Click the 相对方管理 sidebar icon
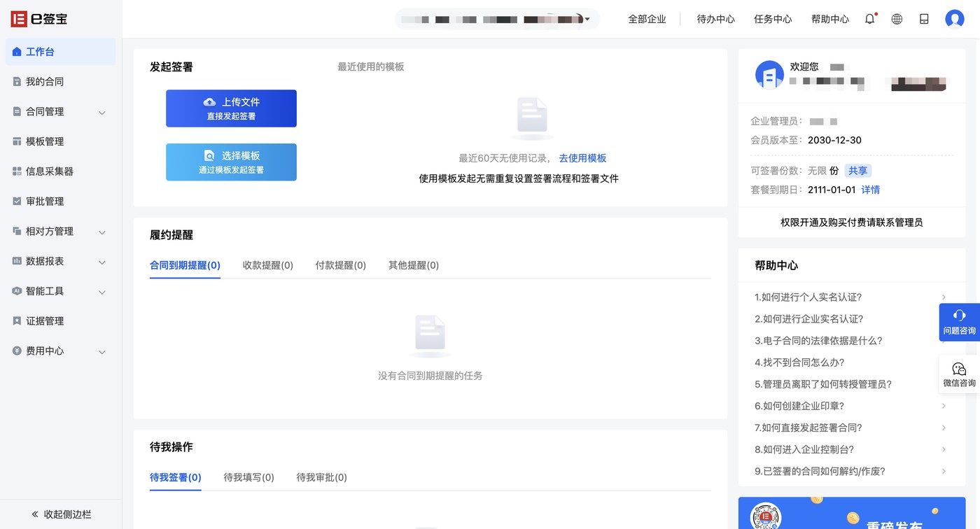The height and width of the screenshot is (529, 980). pos(17,232)
